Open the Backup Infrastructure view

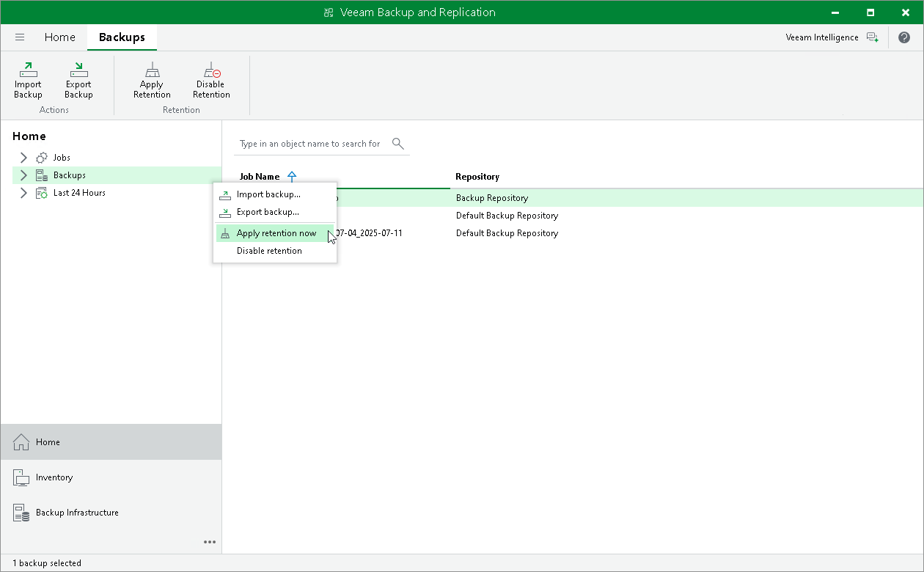click(111, 513)
